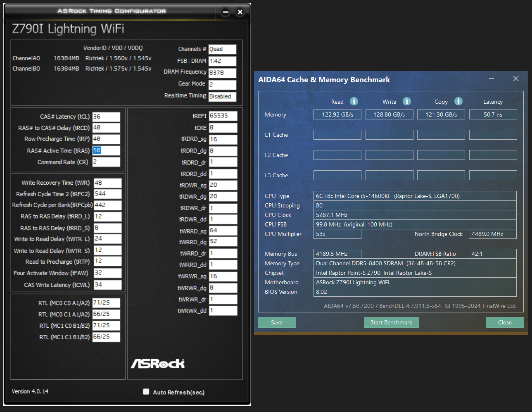Click the Memory Write result 128.80 GB/s
The height and width of the screenshot is (412, 532).
coord(389,114)
